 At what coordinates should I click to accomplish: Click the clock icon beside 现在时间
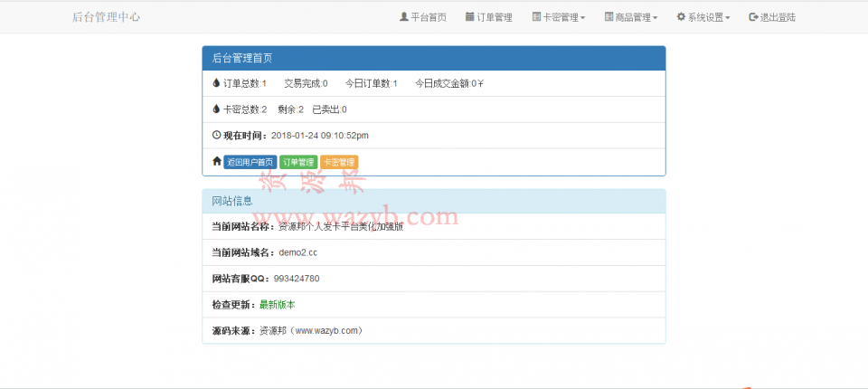(216, 135)
